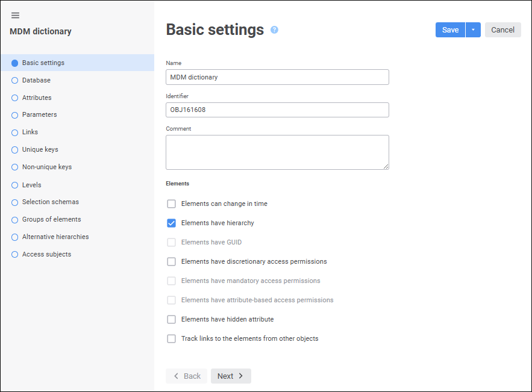Click the Save button
Screen dimensions: 532x392
tap(450, 30)
